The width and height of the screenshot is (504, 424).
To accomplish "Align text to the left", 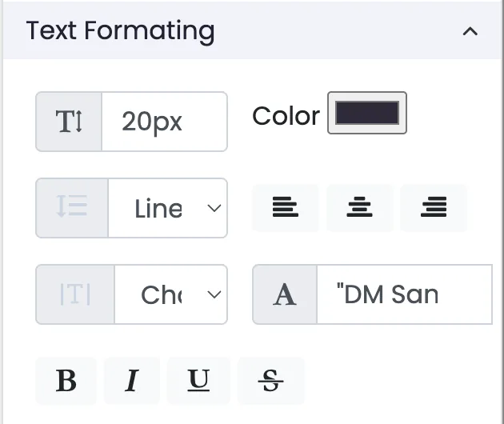I will click(x=286, y=208).
